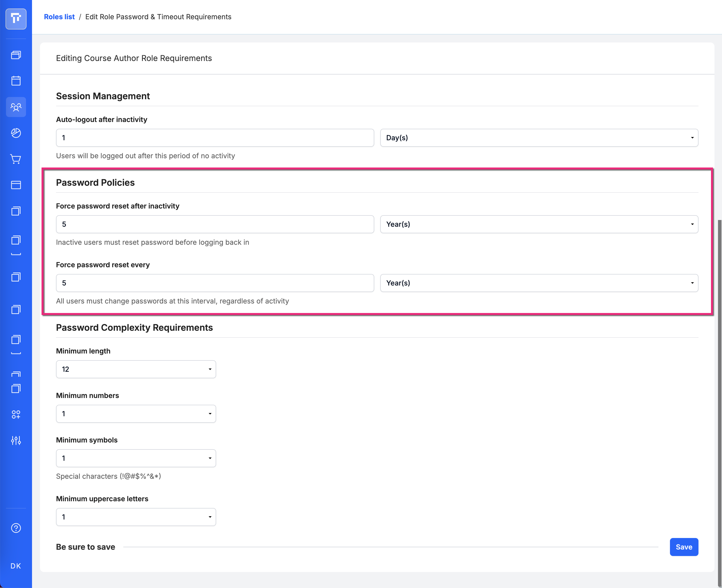Open the help question mark icon

click(x=16, y=528)
